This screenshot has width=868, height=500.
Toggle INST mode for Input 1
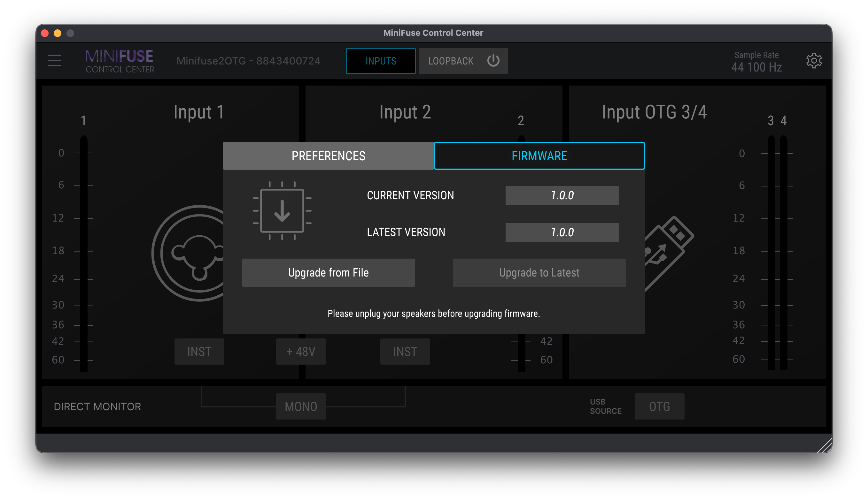[199, 351]
